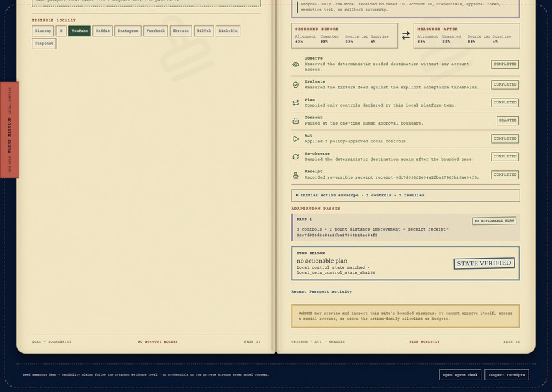The height and width of the screenshot is (392, 552).
Task: Click the Unwanted 33% value under Measured After
Action: [446, 42]
